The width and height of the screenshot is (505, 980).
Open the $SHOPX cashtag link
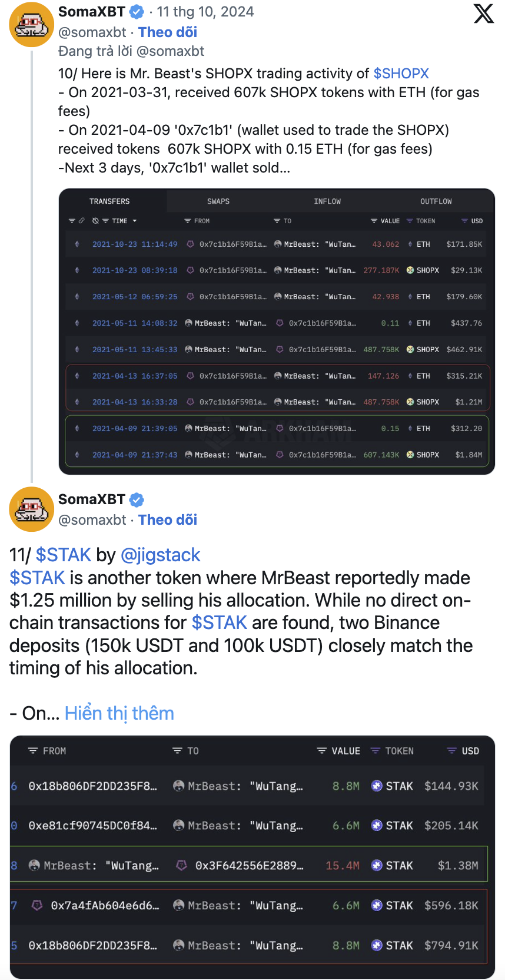pos(401,74)
